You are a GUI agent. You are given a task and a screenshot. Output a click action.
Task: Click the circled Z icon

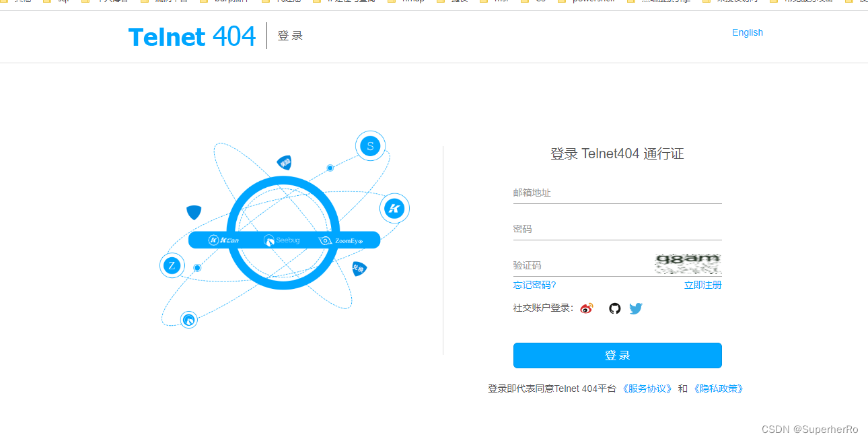(172, 265)
